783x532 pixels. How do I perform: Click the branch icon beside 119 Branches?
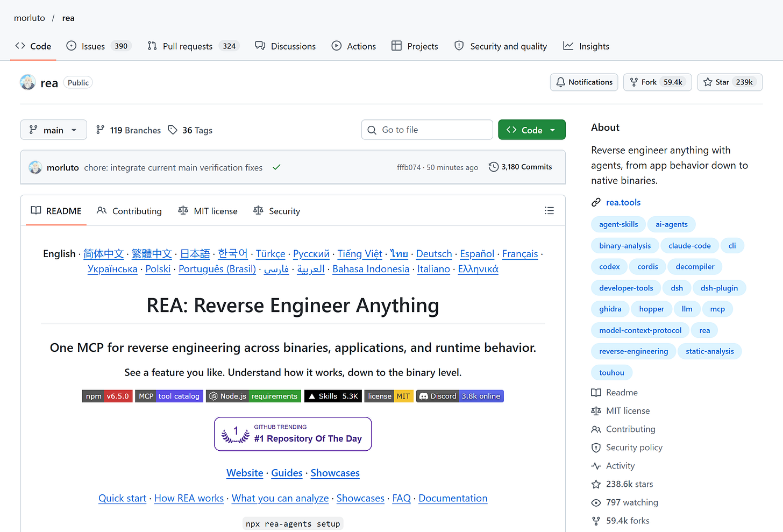pyautogui.click(x=100, y=130)
